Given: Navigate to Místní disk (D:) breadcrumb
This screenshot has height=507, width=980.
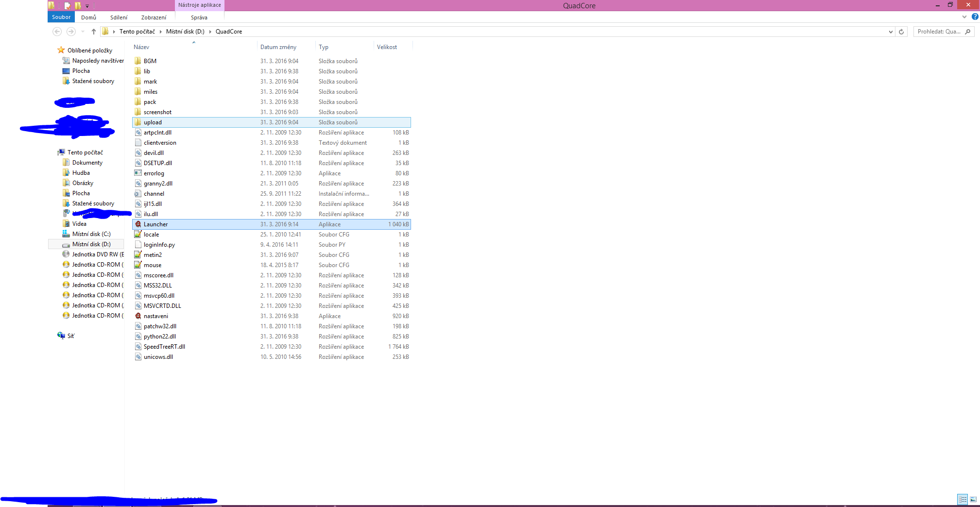Looking at the screenshot, I should 185,32.
